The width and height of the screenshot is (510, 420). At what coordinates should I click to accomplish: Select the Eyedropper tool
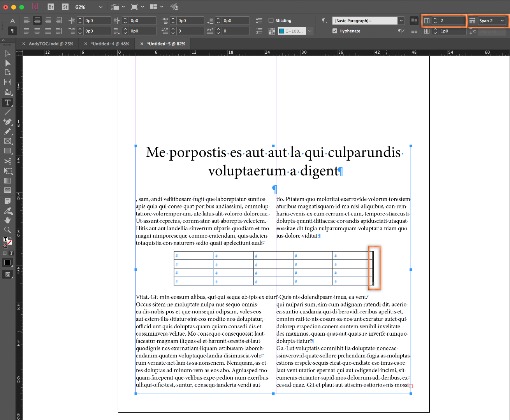[7, 211]
